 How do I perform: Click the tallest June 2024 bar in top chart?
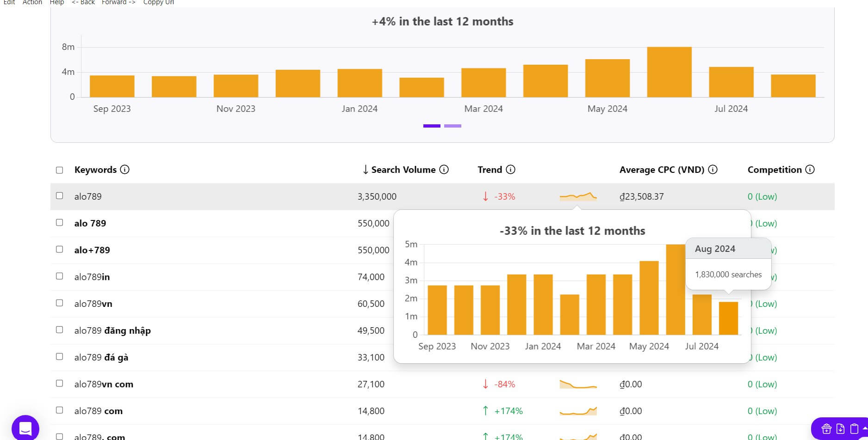tap(669, 72)
